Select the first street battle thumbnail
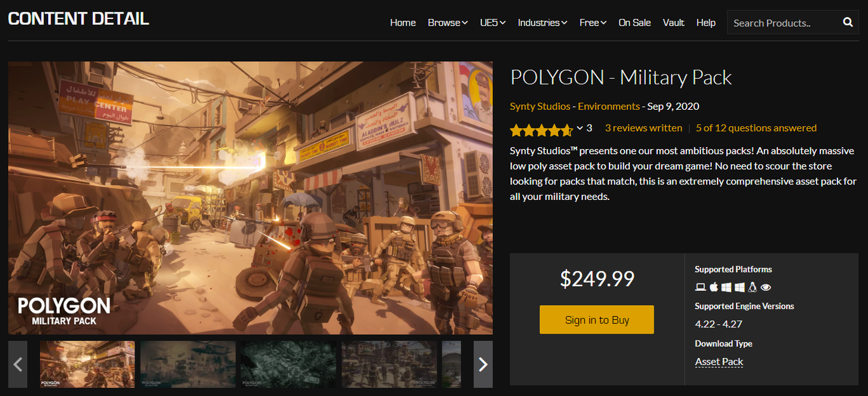The width and height of the screenshot is (868, 396). (87, 365)
